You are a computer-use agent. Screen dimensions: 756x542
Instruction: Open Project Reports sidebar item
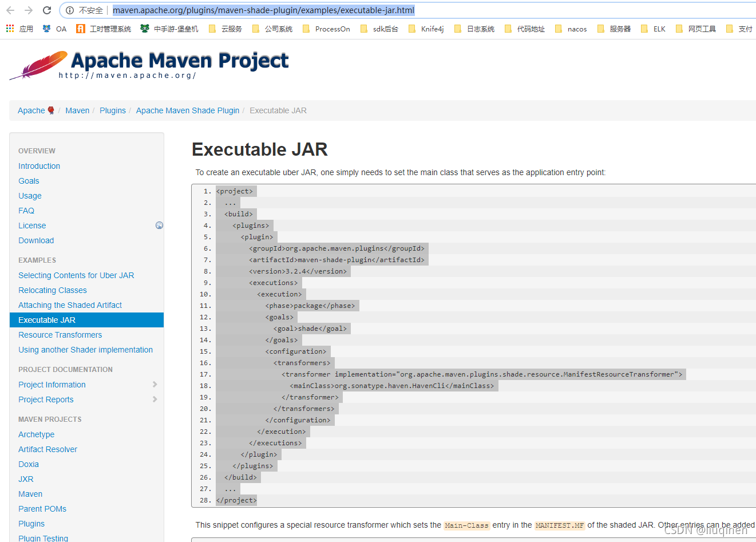pyautogui.click(x=46, y=399)
